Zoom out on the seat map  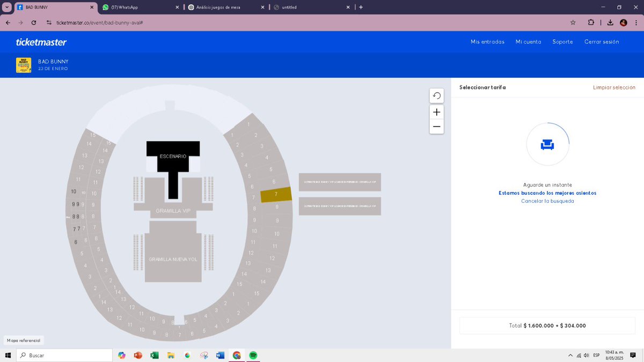pos(437,127)
